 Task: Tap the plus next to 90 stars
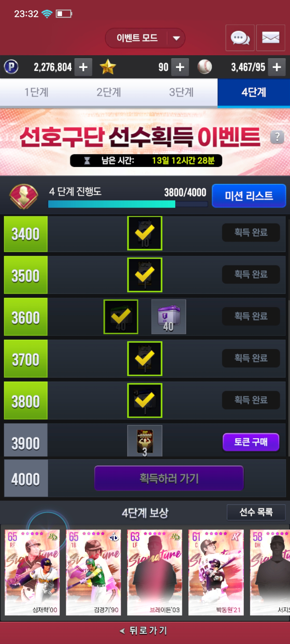[x=180, y=67]
